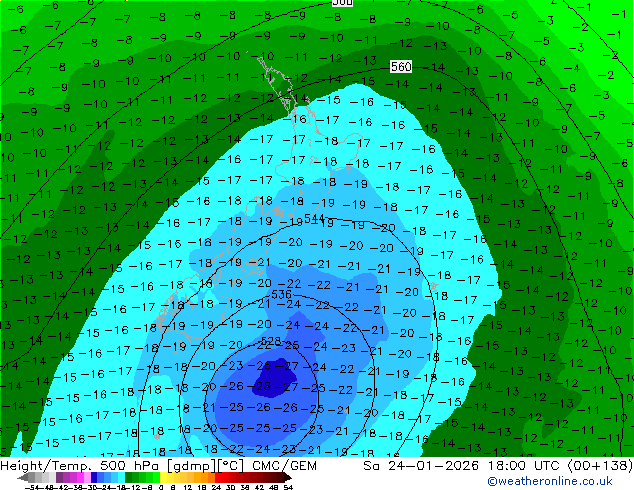Click the dark maroon arrow end of legend
This screenshot has width=634, height=490.
pyautogui.click(x=287, y=477)
